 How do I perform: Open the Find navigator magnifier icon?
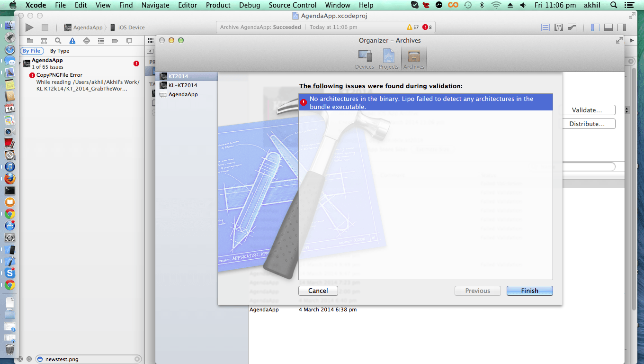(58, 41)
